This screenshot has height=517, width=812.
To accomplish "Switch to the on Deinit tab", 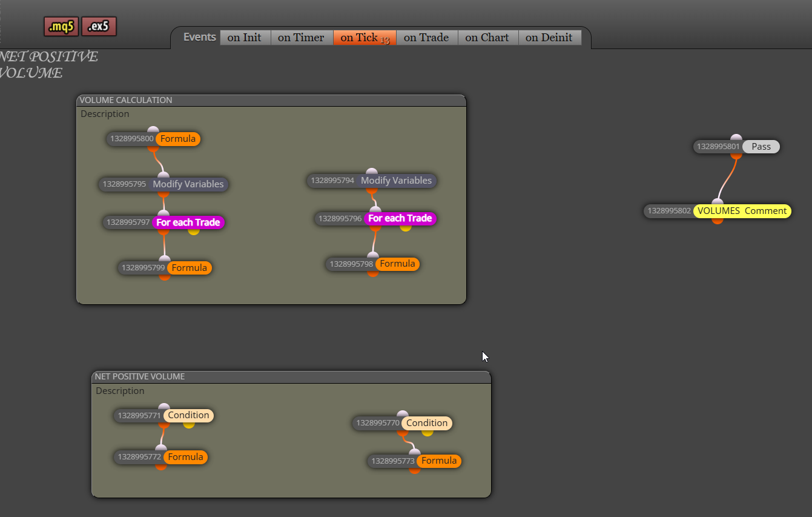I will point(549,38).
